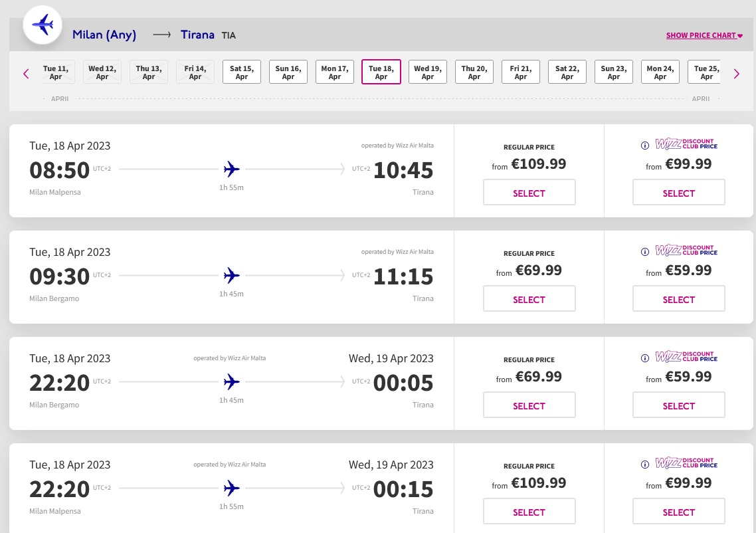Switch to Wed 19, Apr date
Screen dimensions: 756x533
[428, 72]
